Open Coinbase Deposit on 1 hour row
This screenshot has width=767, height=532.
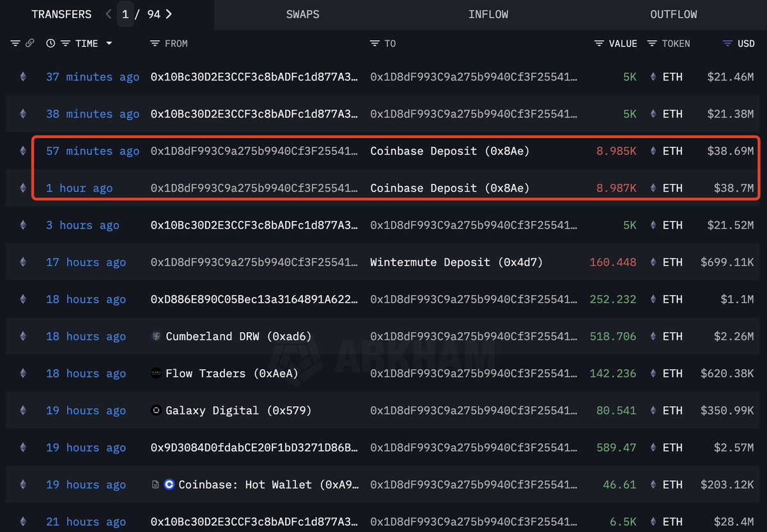point(450,188)
